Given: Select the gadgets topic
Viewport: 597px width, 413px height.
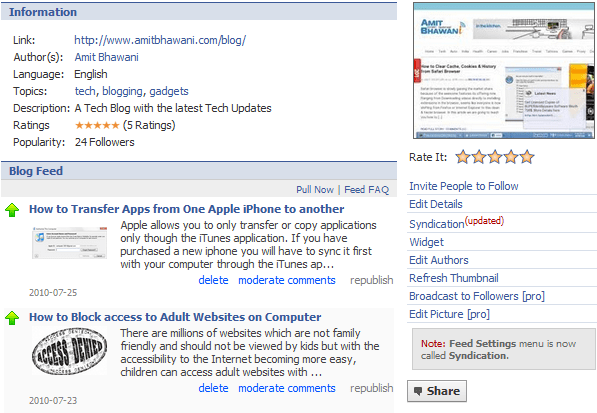Looking at the screenshot, I should click(x=169, y=91).
